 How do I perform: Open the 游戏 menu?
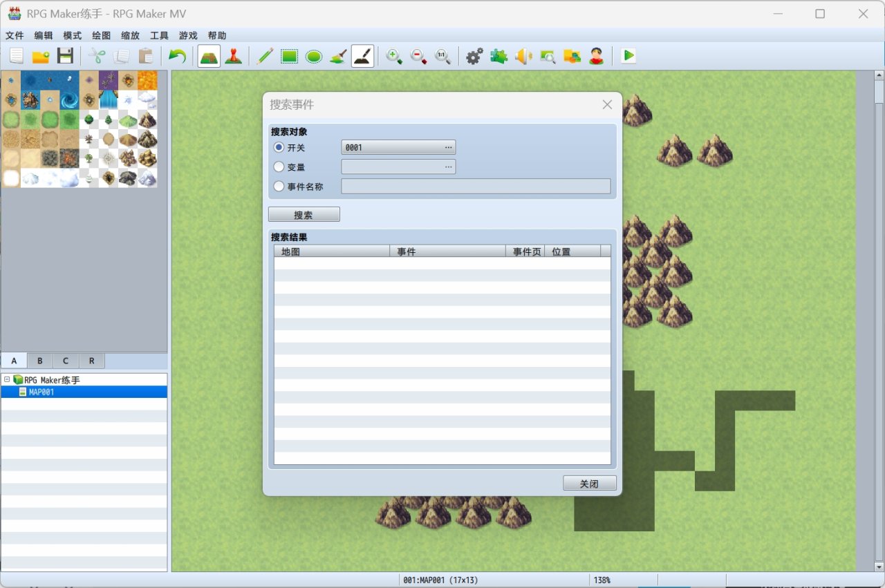click(x=188, y=36)
